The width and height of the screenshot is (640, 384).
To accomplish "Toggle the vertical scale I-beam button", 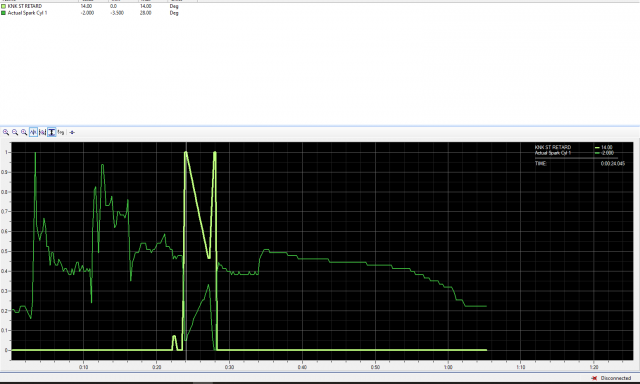I will click(x=51, y=132).
